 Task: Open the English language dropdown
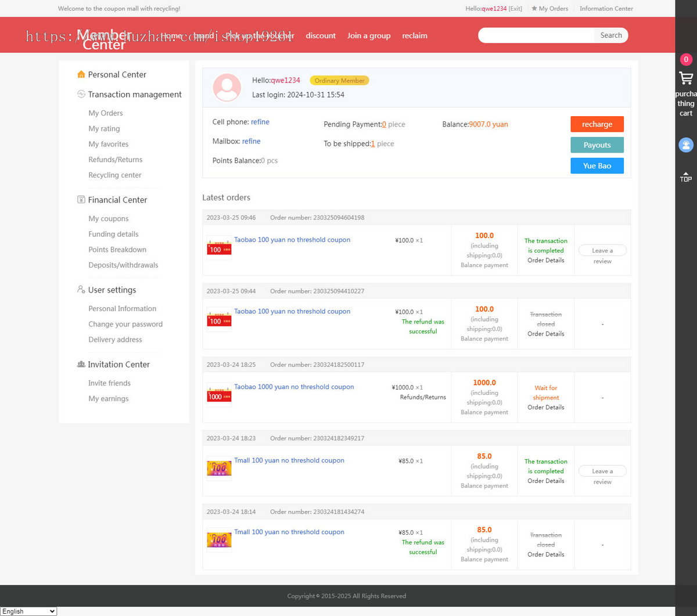click(x=28, y=611)
